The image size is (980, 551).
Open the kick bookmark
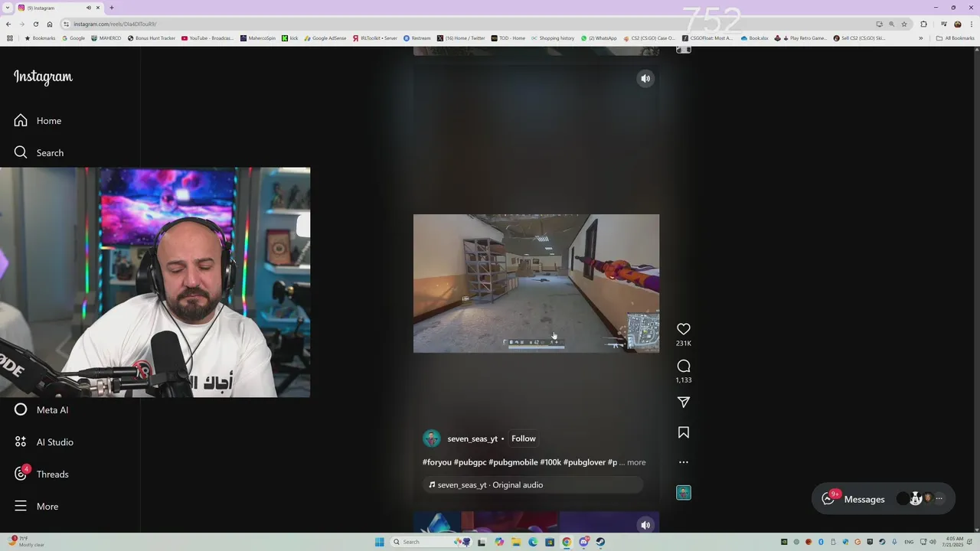coord(290,37)
